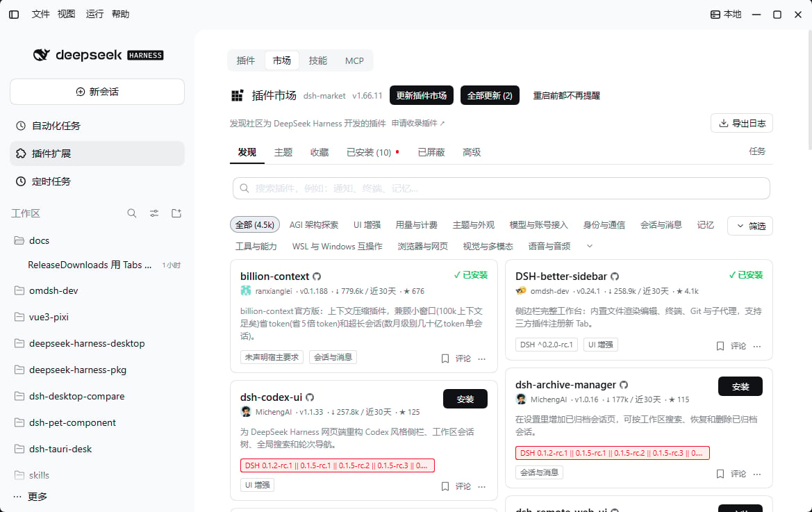Viewport: 812px width, 512px height.
Task: Switch to the 技能 tab
Action: 317,60
